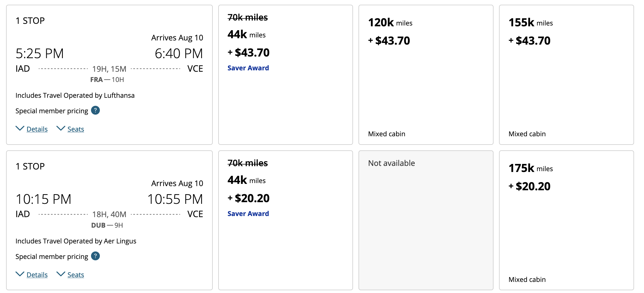The height and width of the screenshot is (293, 644).
Task: Click the chevron arrow beside Lufthansa flight Seats
Action: [61, 128]
